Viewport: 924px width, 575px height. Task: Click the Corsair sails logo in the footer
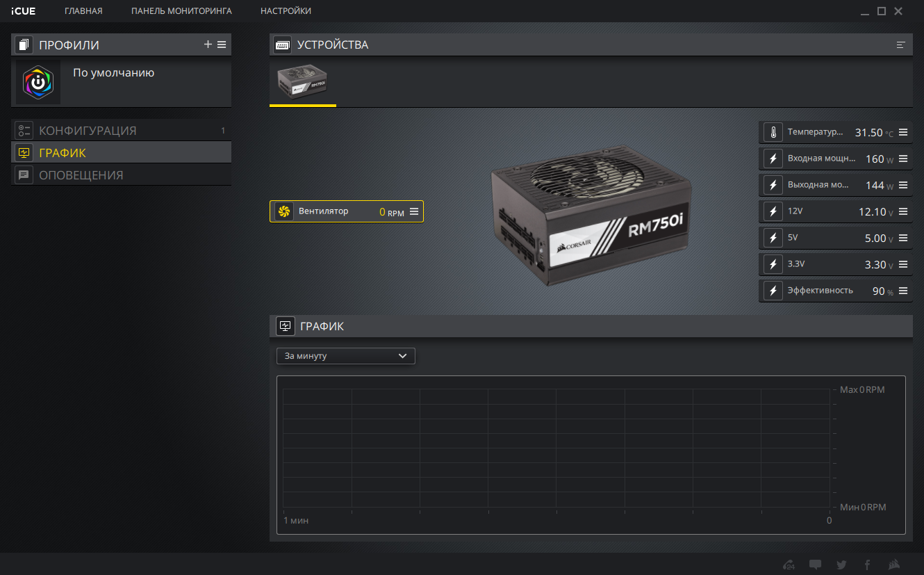(895, 565)
